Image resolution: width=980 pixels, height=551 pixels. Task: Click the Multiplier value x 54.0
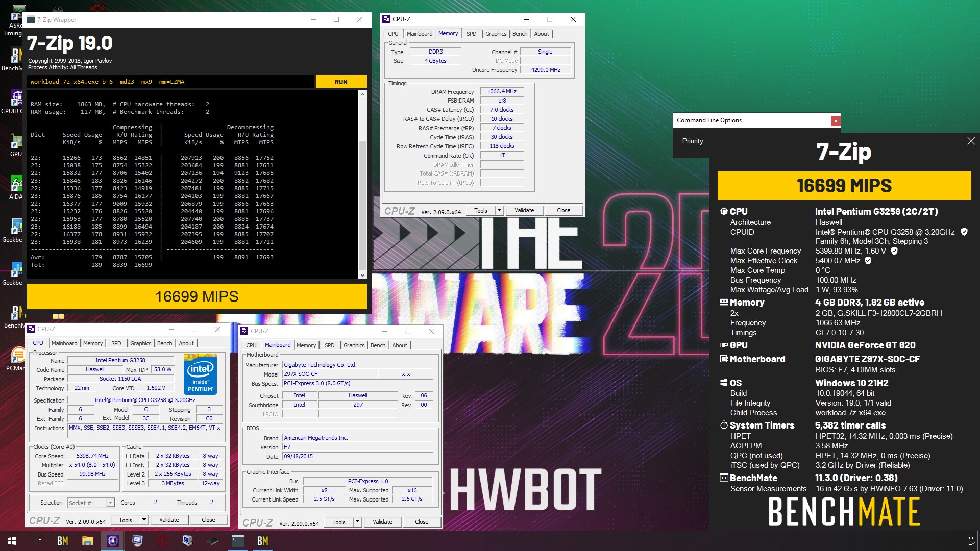[x=92, y=465]
